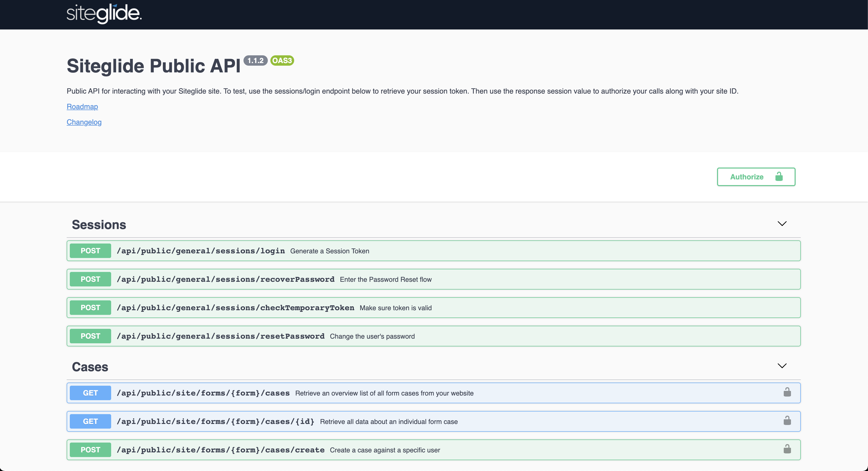Click 'Generate a Session Token' description
The width and height of the screenshot is (868, 471).
pos(330,251)
